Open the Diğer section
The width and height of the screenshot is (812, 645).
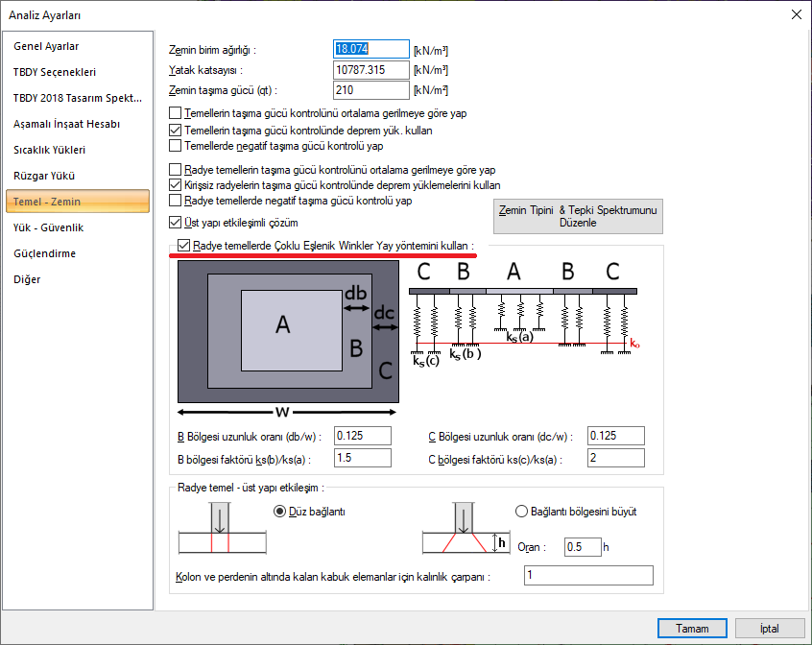78,279
